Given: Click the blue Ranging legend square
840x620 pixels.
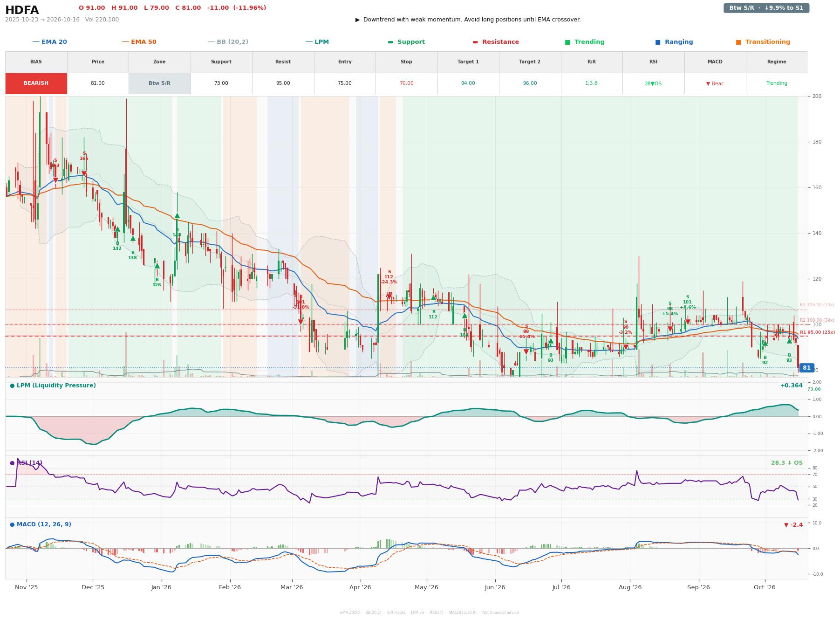Looking at the screenshot, I should [x=658, y=42].
